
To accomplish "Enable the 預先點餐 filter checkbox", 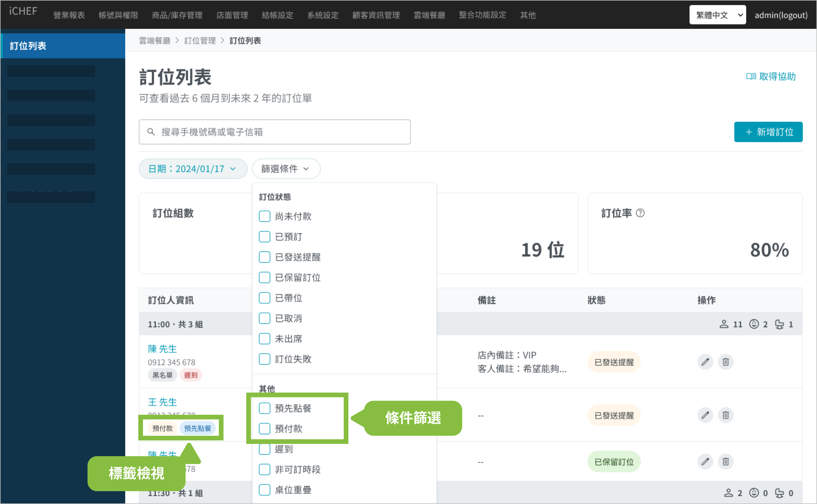I will pyautogui.click(x=264, y=408).
